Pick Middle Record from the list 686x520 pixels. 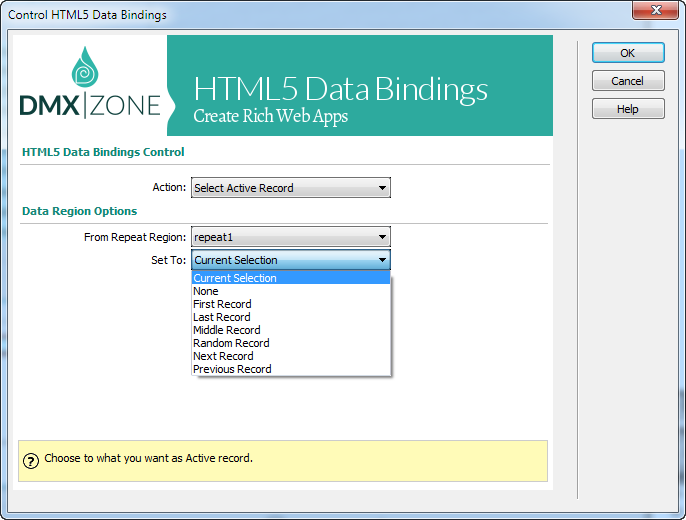click(291, 330)
